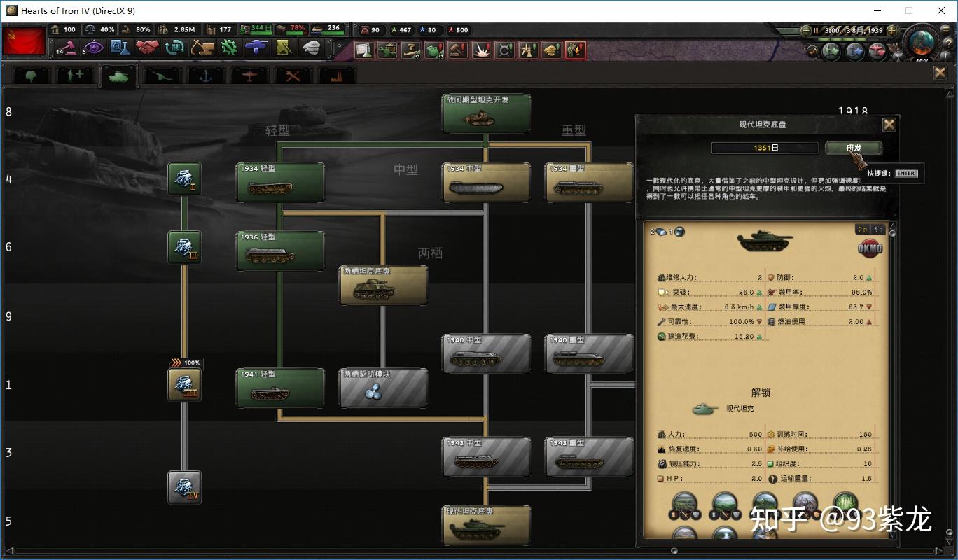Image resolution: width=958 pixels, height=560 pixels.
Task: Select the 1943 中型 tank technology
Action: click(486, 457)
